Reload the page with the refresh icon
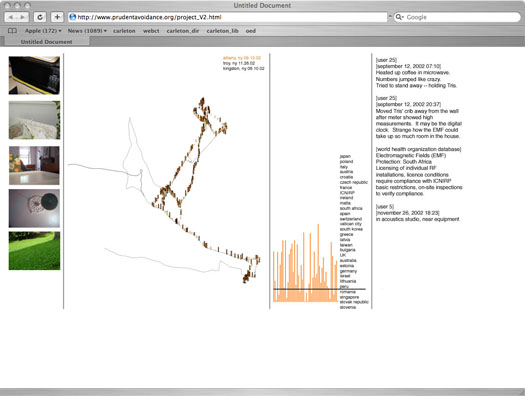Screen dimensions: 525x396 [x=40, y=17]
